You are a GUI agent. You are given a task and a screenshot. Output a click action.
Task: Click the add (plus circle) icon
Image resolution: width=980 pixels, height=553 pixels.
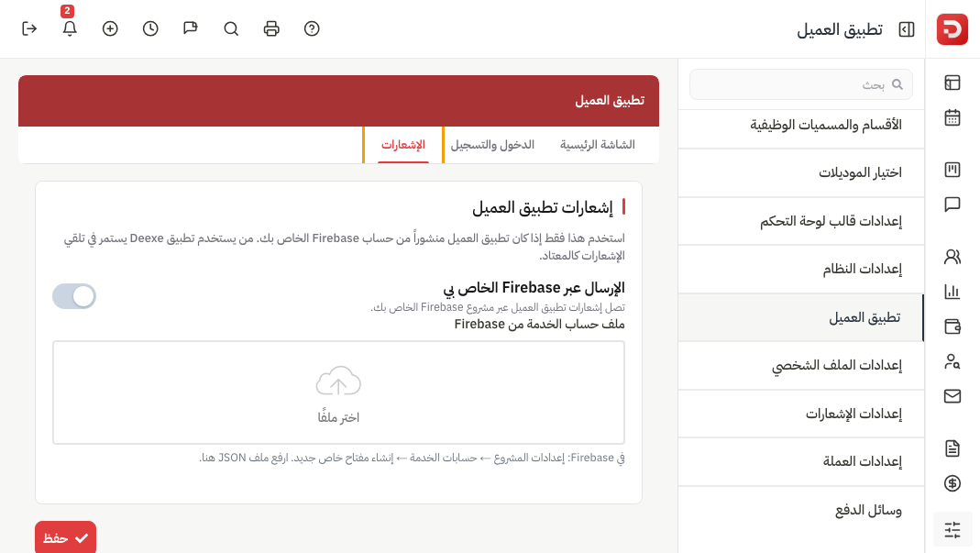coord(110,28)
